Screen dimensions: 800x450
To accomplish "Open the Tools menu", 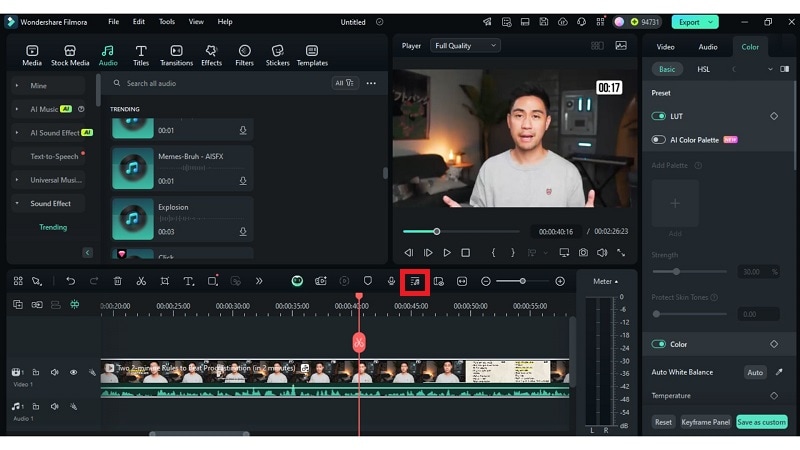I will point(166,21).
